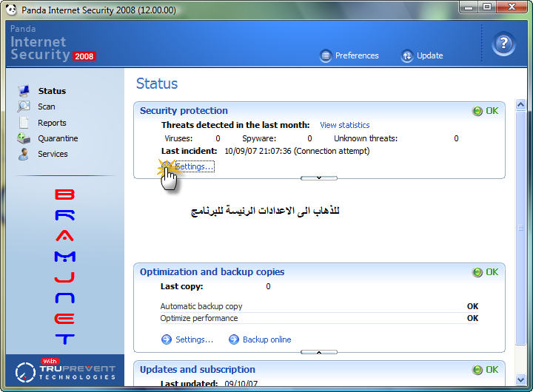
Task: Click Updates and subscription OK status icon
Action: 477,370
